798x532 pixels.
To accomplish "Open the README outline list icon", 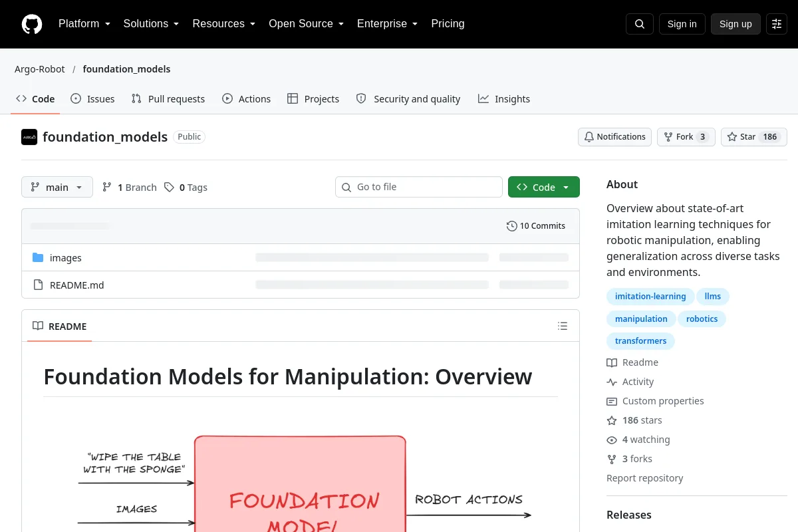I will (x=563, y=326).
